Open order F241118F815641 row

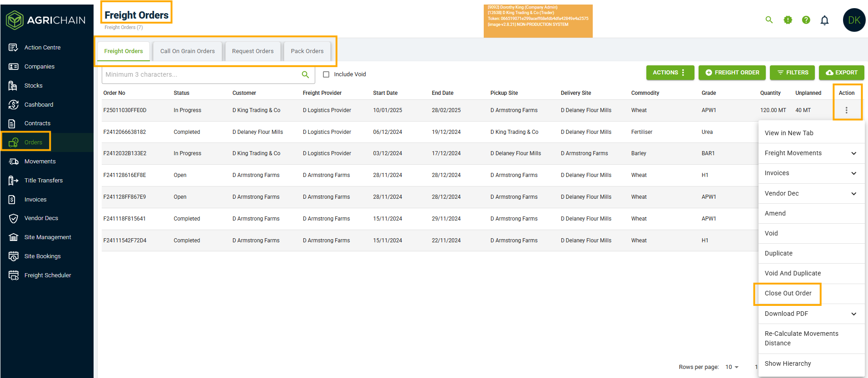430,219
